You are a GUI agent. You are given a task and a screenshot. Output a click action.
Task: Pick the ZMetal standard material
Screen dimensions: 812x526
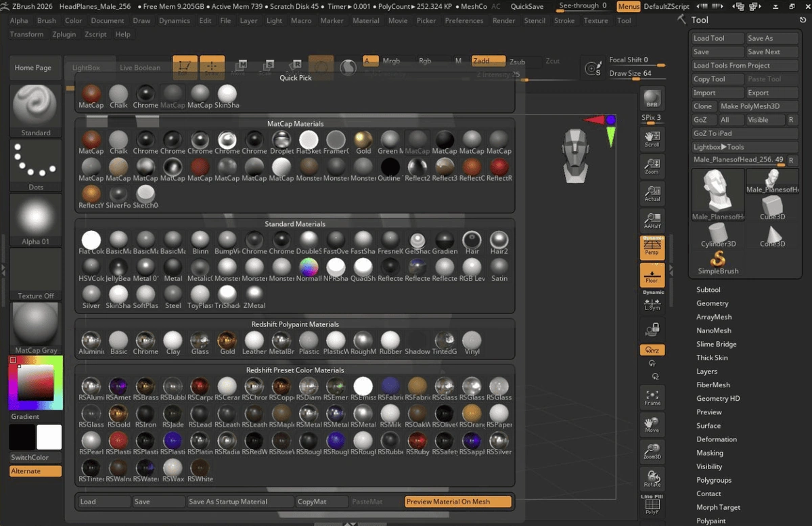[x=254, y=297]
